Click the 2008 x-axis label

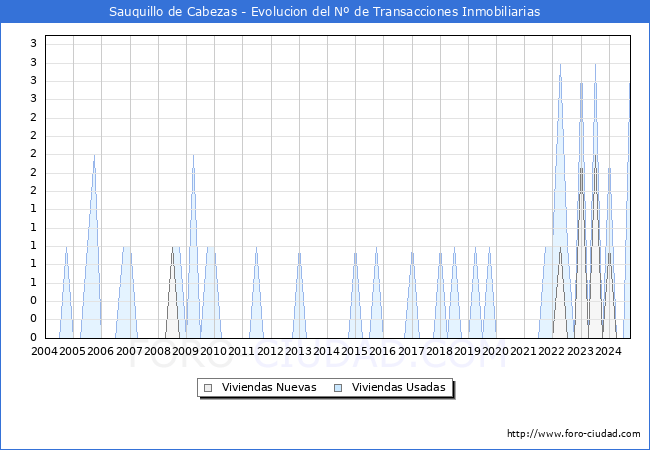point(157,351)
